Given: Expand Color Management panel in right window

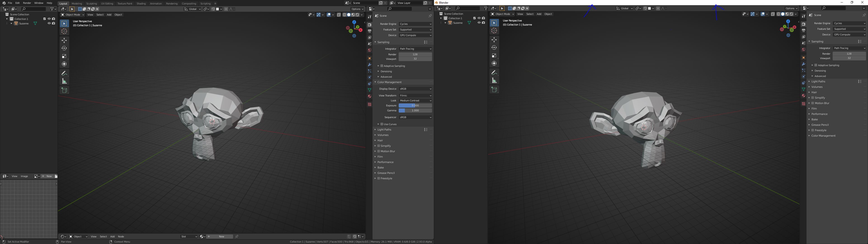Looking at the screenshot, I should 823,136.
